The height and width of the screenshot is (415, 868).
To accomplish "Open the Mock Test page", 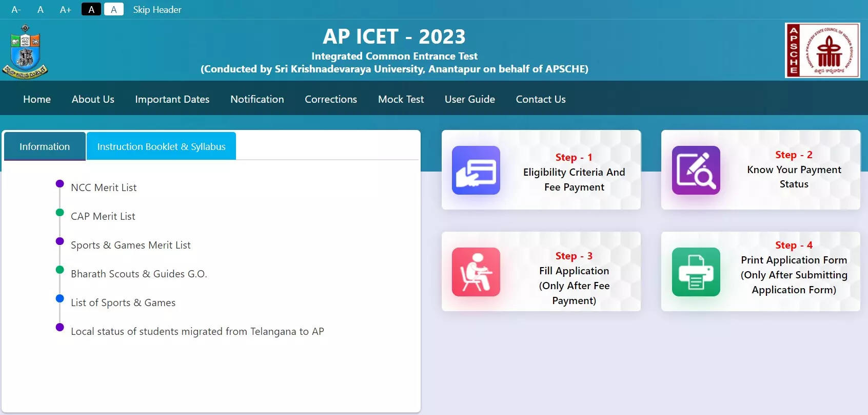I will coord(401,99).
